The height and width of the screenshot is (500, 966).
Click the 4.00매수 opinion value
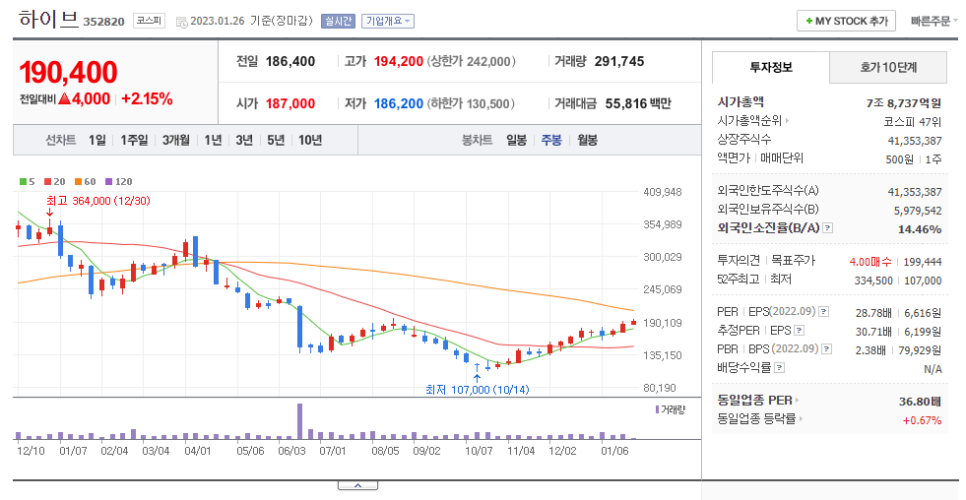(x=870, y=262)
